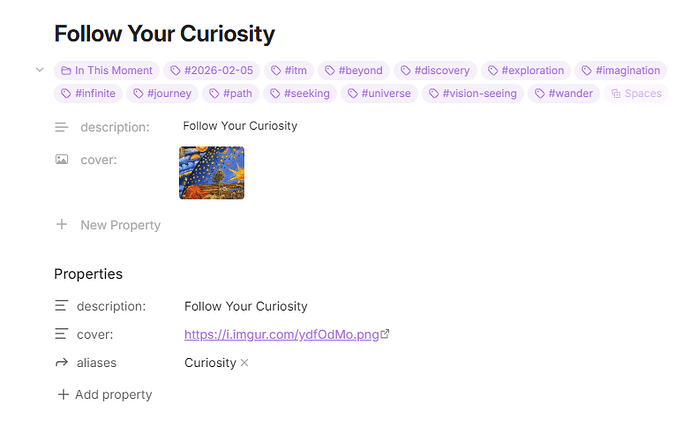Click the description property type icon under Properties

point(62,306)
